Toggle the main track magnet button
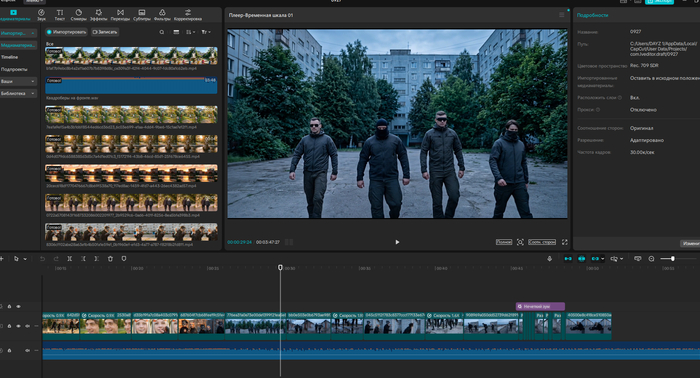The image size is (700, 378). click(x=568, y=258)
